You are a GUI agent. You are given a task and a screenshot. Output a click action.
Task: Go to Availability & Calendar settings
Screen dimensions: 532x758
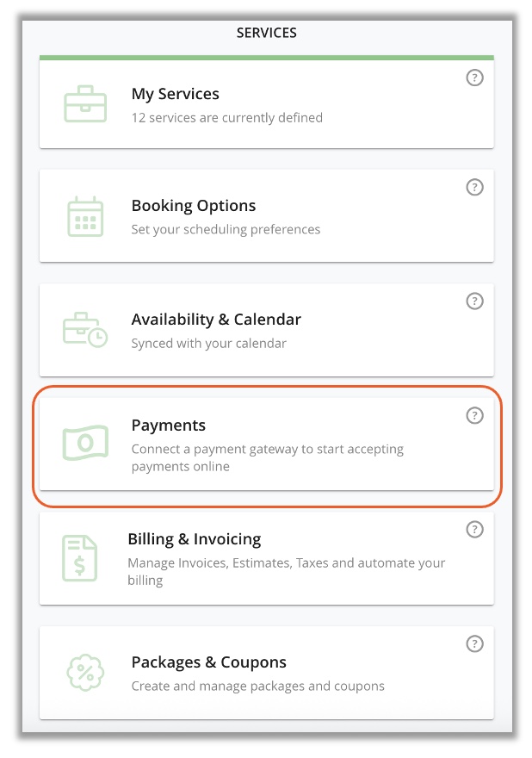click(x=216, y=320)
